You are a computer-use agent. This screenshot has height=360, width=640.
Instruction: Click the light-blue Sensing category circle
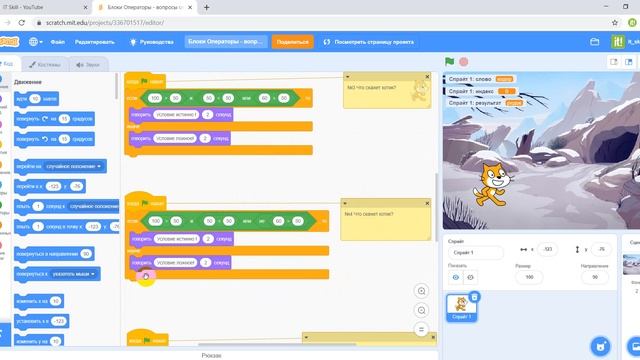pos(1,185)
